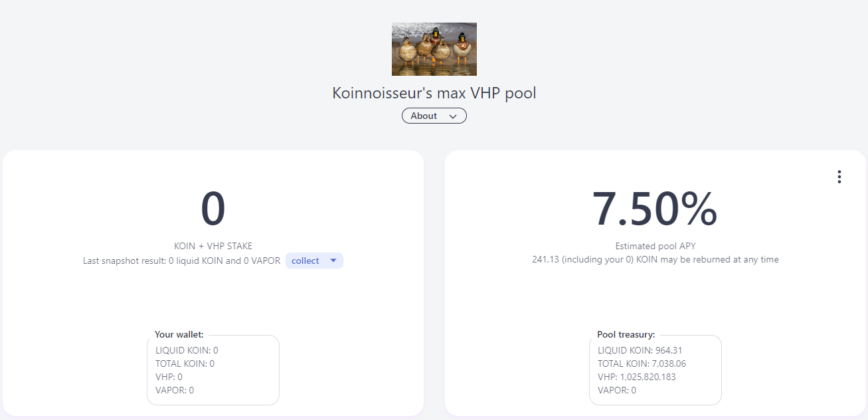
Task: Click the KOIN may be reburned notice
Action: pos(655,259)
